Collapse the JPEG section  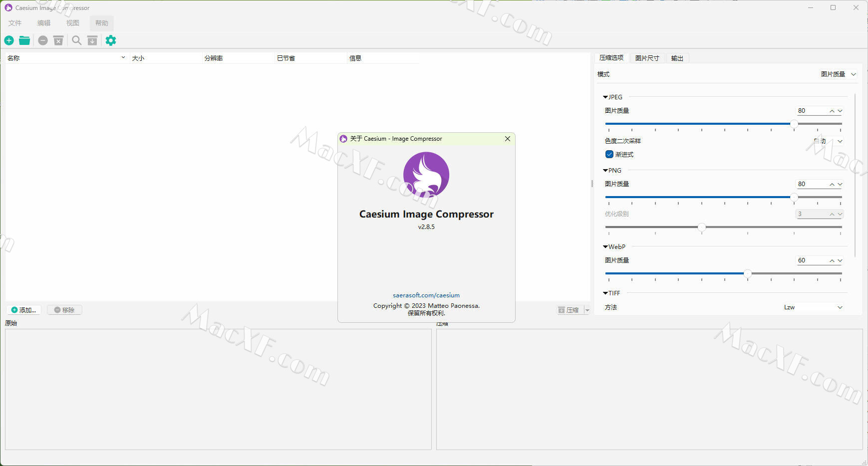pyautogui.click(x=605, y=97)
